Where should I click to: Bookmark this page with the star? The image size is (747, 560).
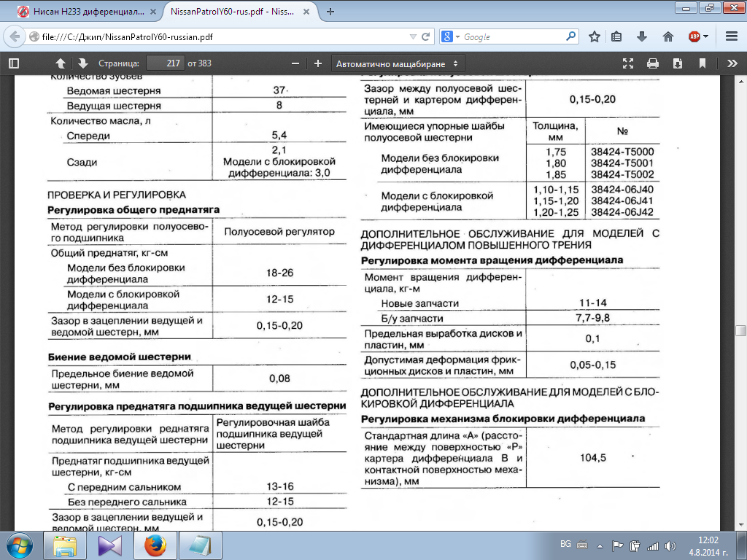click(594, 36)
